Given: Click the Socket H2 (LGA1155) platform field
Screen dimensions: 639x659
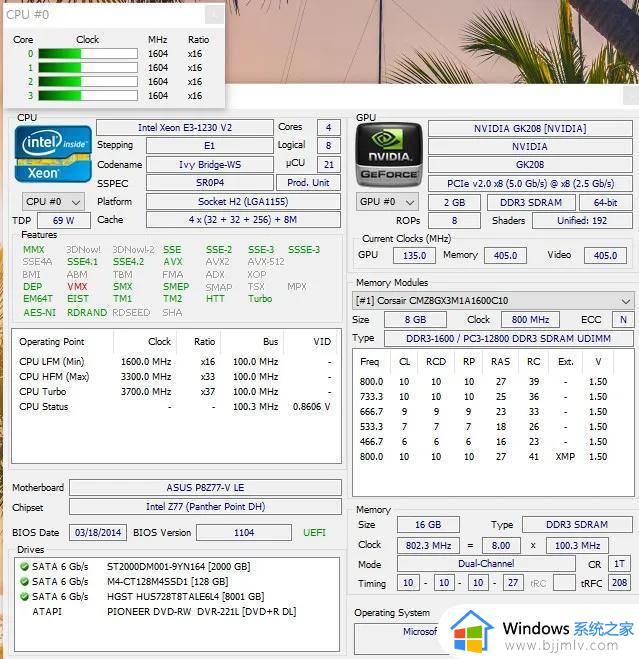Looking at the screenshot, I should click(243, 202).
